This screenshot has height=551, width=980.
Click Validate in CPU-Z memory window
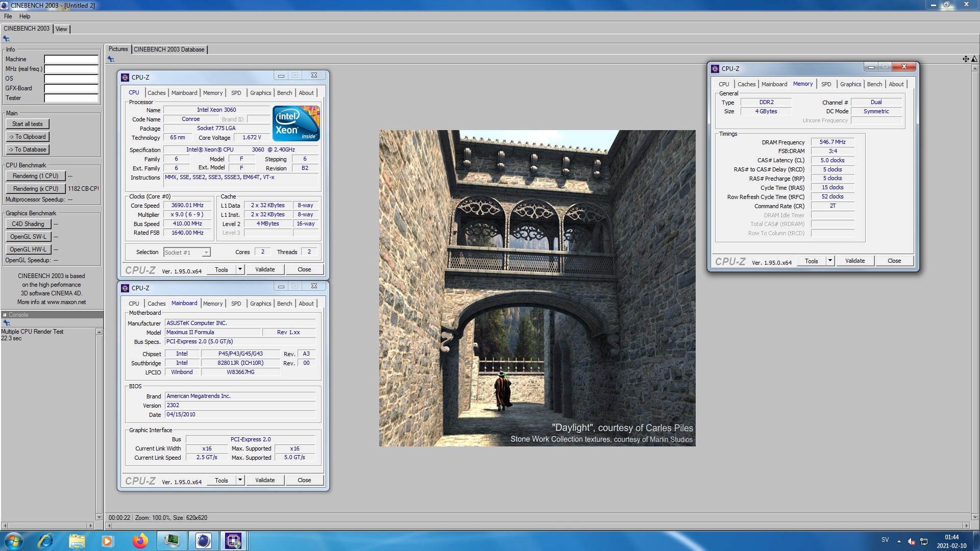tap(855, 261)
